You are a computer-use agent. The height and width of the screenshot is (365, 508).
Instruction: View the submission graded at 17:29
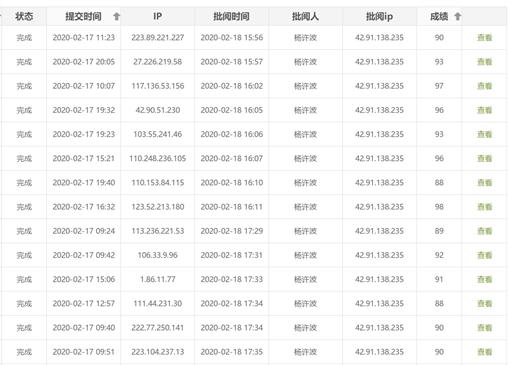[x=484, y=231]
